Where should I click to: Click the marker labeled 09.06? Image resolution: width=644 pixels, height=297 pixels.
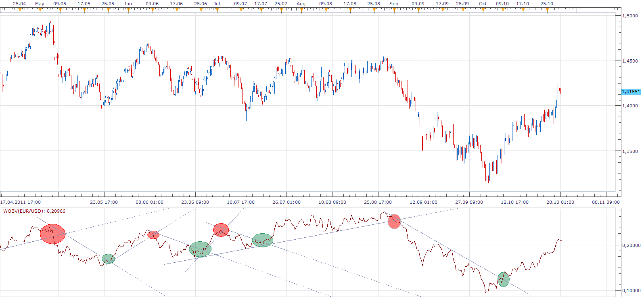point(152,10)
